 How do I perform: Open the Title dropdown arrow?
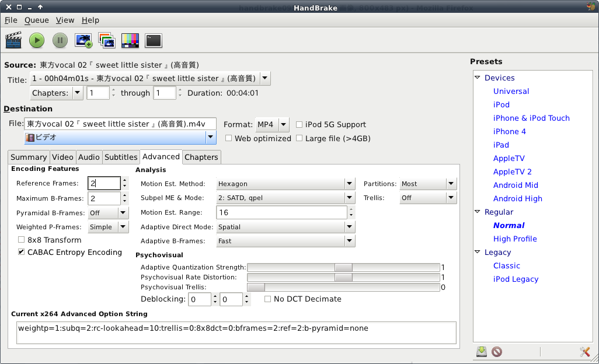[265, 79]
